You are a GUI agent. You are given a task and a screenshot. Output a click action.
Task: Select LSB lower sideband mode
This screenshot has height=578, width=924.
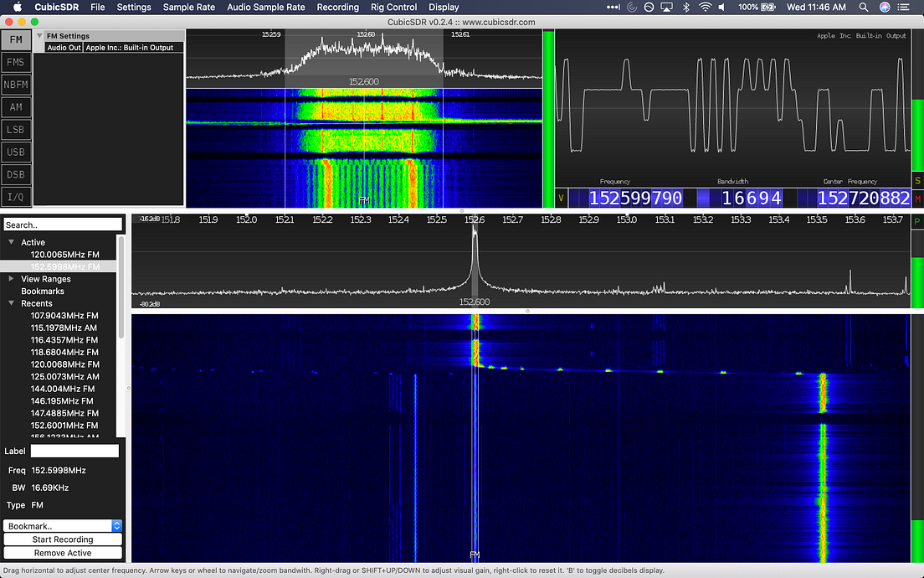(17, 129)
